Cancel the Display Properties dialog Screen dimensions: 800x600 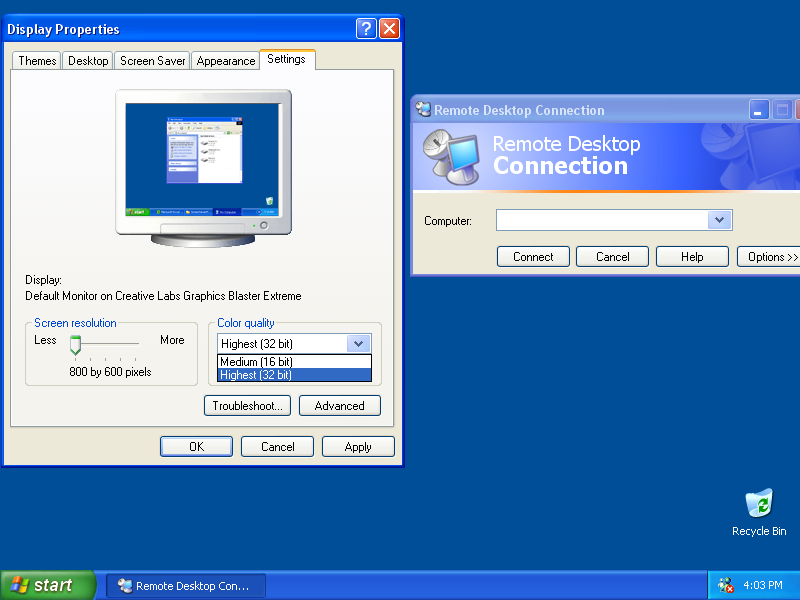coord(278,446)
